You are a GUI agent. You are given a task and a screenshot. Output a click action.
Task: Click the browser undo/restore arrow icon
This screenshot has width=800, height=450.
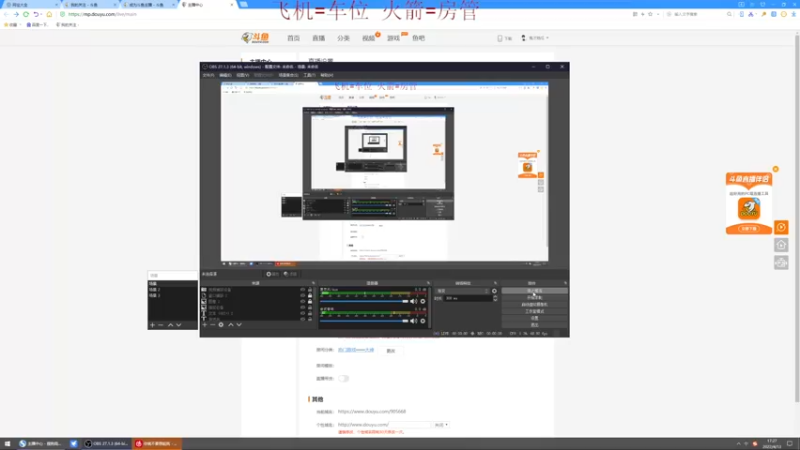pos(36,14)
